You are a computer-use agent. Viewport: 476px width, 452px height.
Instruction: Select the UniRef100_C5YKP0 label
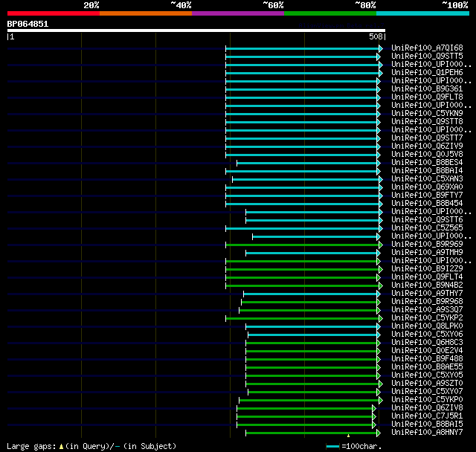[x=427, y=400]
